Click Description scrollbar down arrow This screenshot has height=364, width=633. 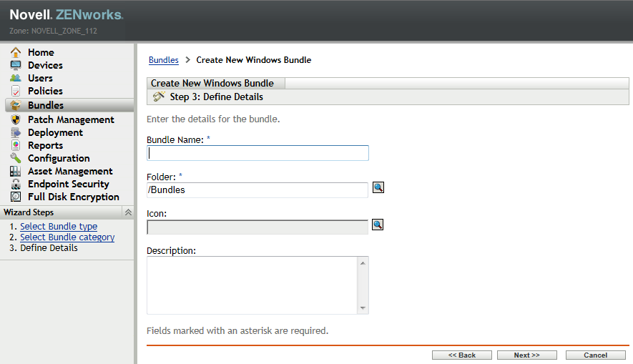363,308
